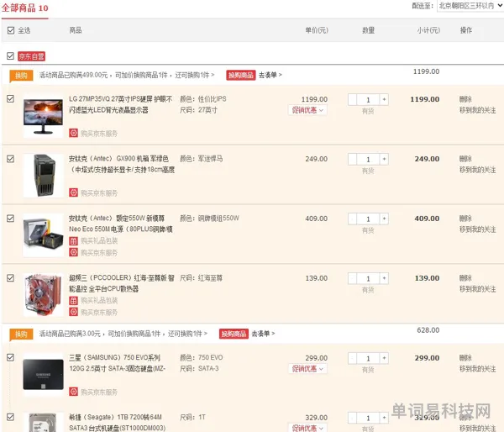Viewport: 504px width, 432px height.
Task: Open the Antec GX900 case thumbnail
Action: coord(44,176)
